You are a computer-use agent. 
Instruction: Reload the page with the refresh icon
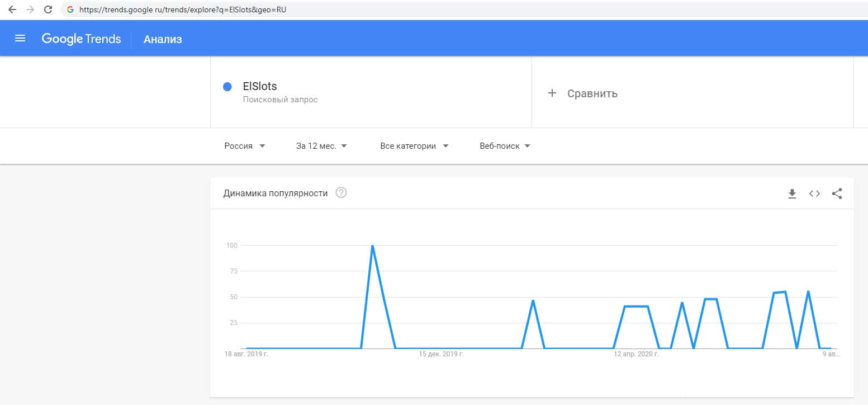pyautogui.click(x=48, y=10)
